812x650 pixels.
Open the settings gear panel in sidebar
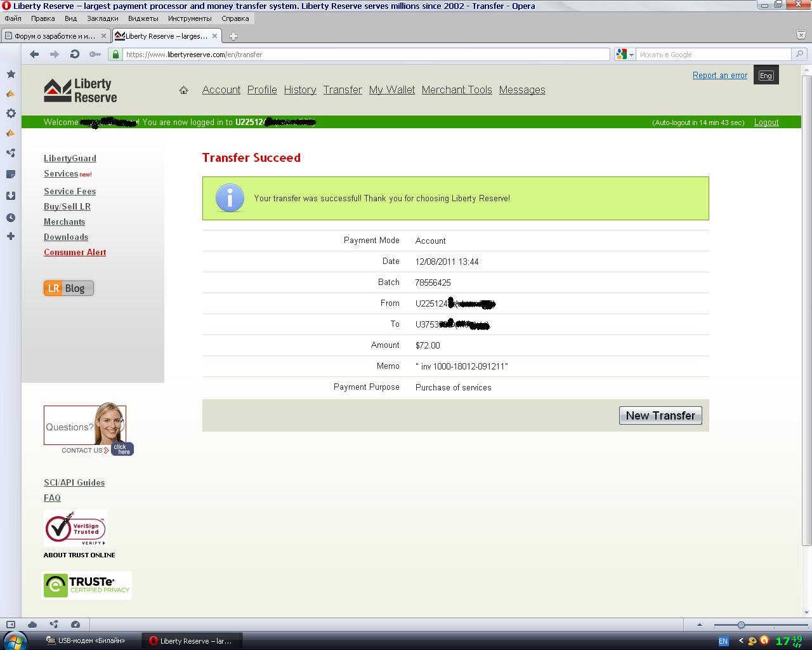11,114
